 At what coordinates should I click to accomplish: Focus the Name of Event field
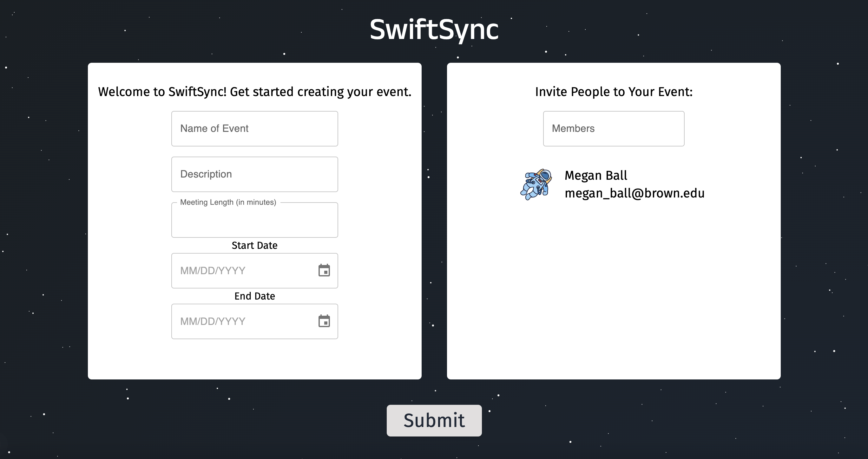tap(254, 129)
